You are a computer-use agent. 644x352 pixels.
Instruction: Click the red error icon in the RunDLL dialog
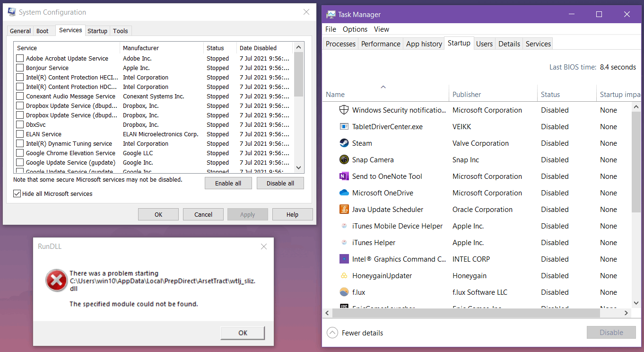56,281
